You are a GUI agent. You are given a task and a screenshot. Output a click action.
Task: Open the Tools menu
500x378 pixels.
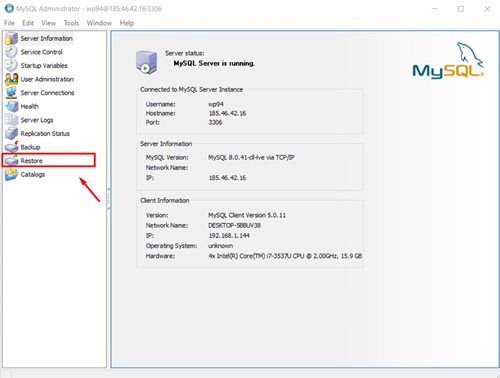71,23
